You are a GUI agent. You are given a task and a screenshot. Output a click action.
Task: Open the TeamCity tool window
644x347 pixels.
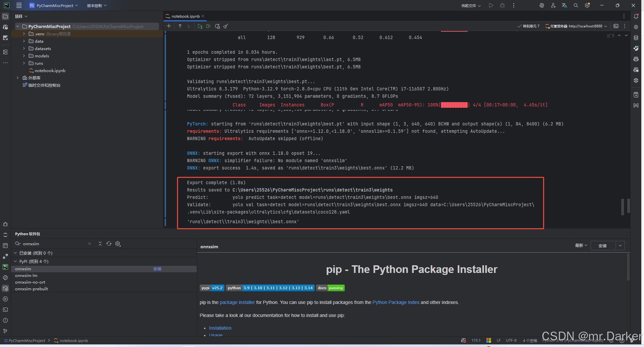(5, 267)
